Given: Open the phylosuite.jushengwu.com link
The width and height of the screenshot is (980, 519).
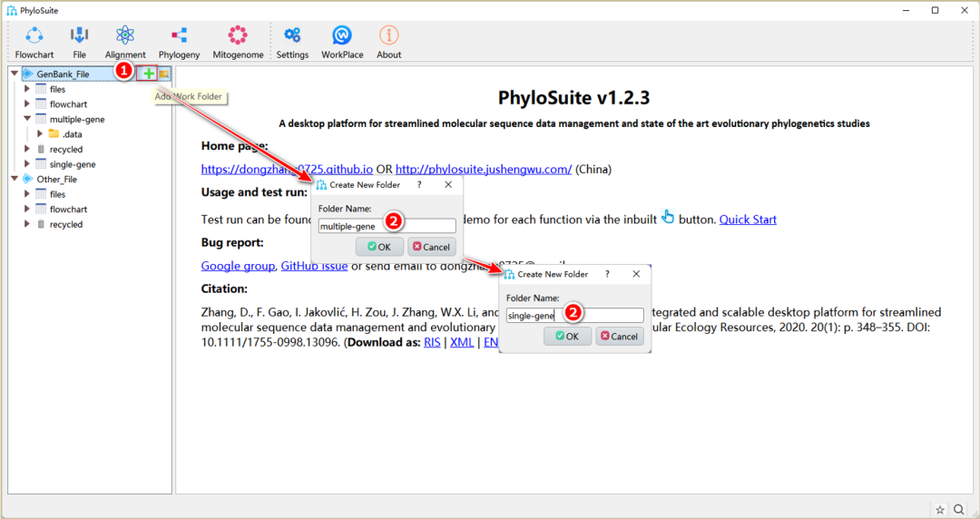Looking at the screenshot, I should (484, 169).
